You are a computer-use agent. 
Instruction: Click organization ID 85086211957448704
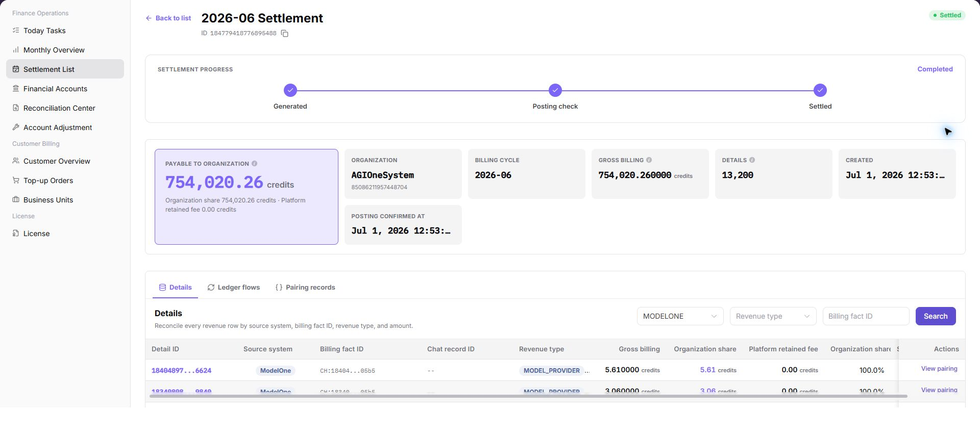[x=379, y=187]
